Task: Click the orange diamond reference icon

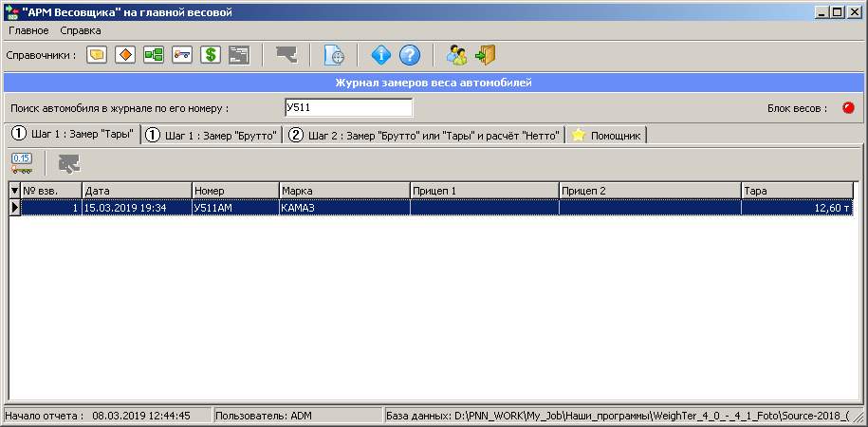Action: (124, 55)
